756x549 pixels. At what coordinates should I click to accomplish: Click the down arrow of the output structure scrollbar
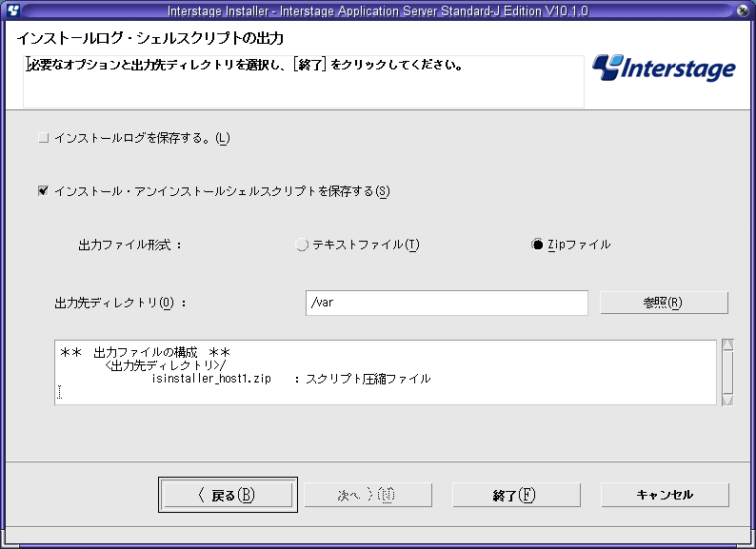pyautogui.click(x=727, y=400)
